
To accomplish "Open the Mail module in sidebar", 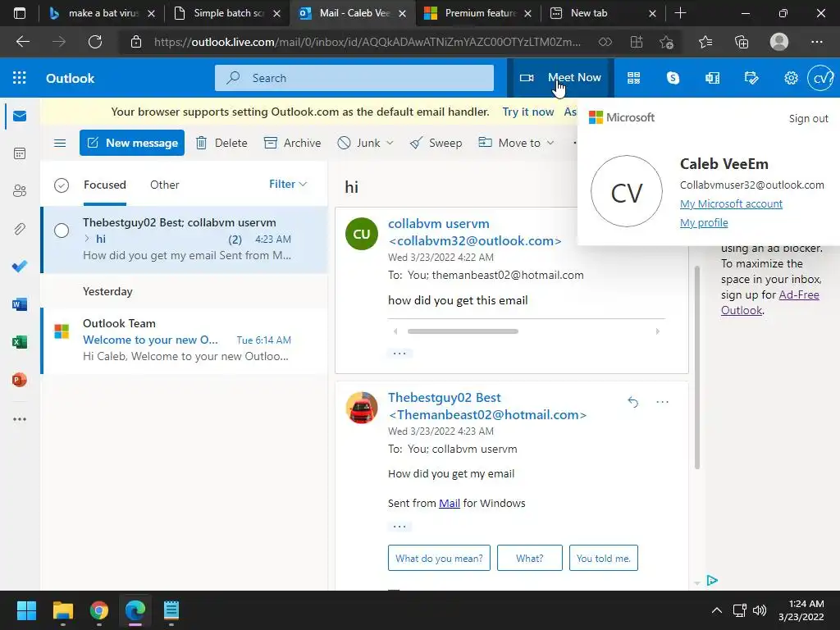I will coord(20,116).
